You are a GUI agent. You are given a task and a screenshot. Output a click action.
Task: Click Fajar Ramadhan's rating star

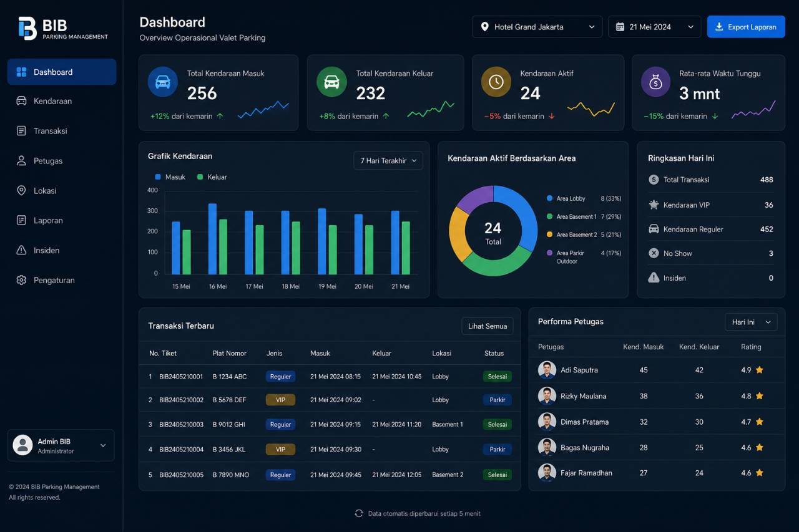[760, 473]
